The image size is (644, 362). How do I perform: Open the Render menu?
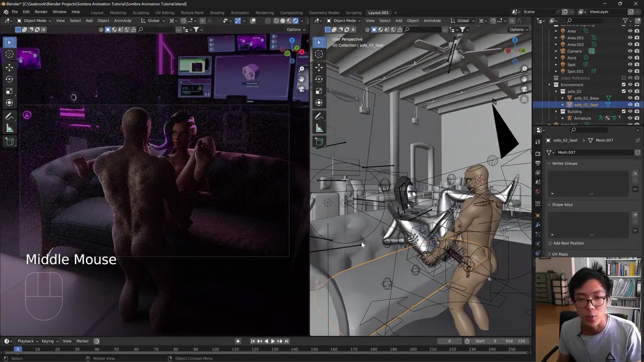[x=41, y=12]
